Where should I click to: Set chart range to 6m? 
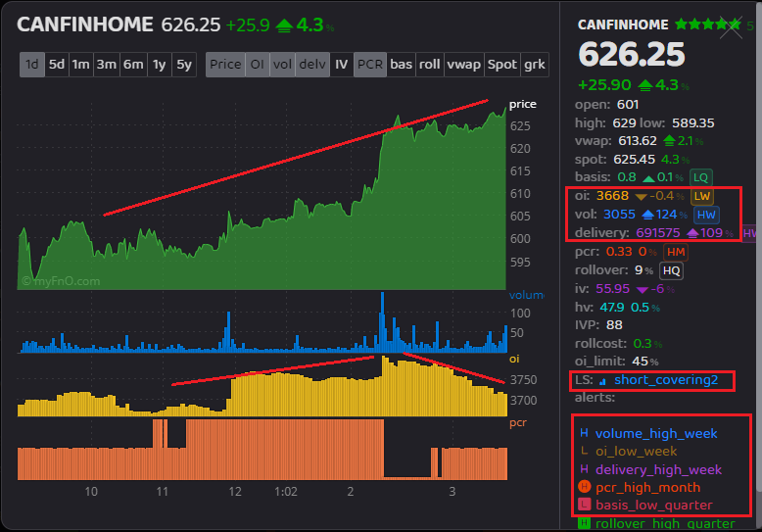click(x=133, y=65)
